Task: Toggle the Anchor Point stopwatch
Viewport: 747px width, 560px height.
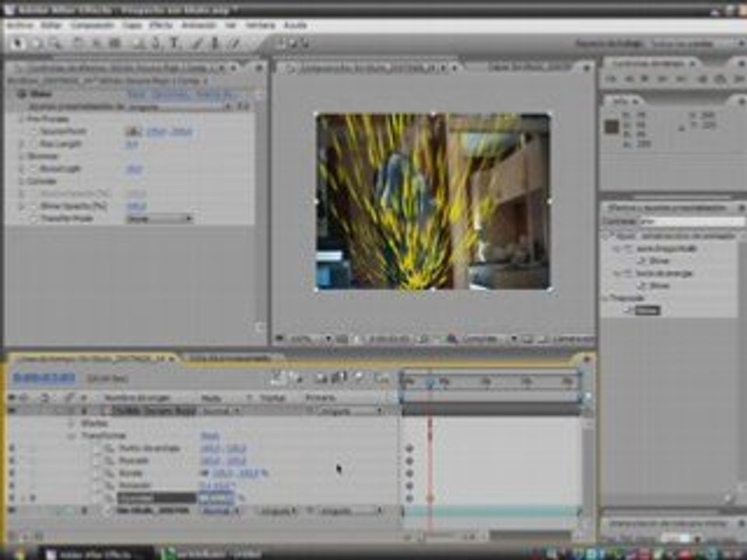Action: point(110,449)
